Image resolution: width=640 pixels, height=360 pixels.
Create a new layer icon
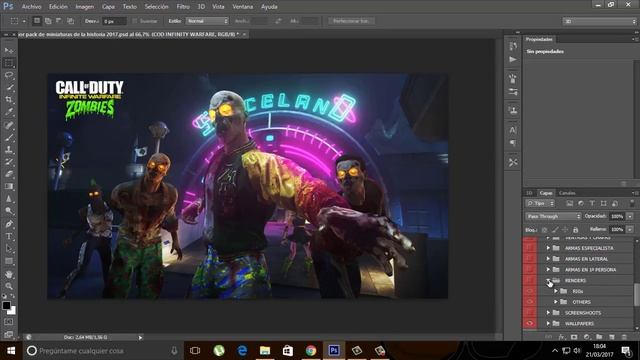pyautogui.click(x=611, y=337)
